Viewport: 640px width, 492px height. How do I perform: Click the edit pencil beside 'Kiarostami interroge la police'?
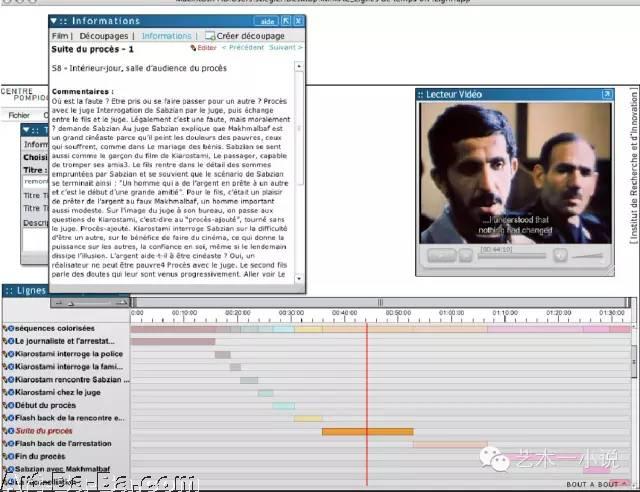(4, 354)
